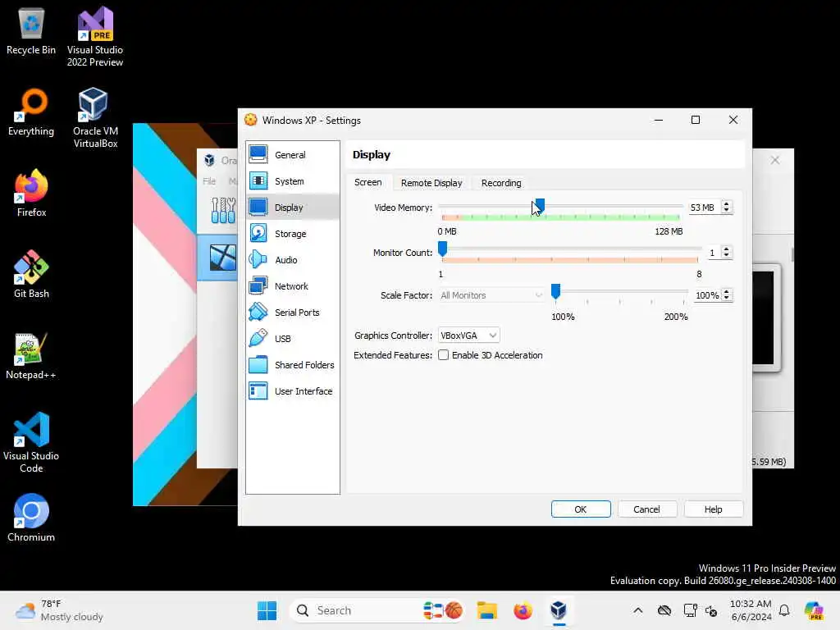Open Windows Start button in taskbar
This screenshot has height=630, width=840.
tap(267, 610)
